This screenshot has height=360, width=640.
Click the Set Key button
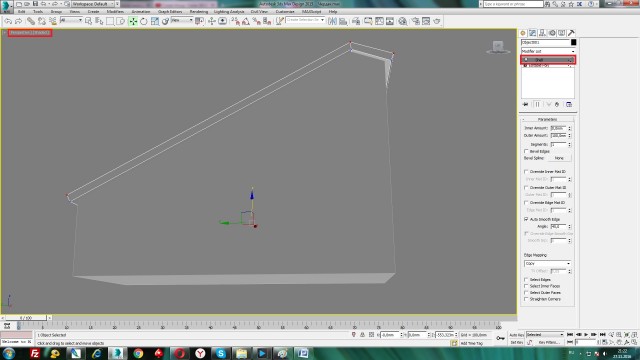(x=516, y=342)
